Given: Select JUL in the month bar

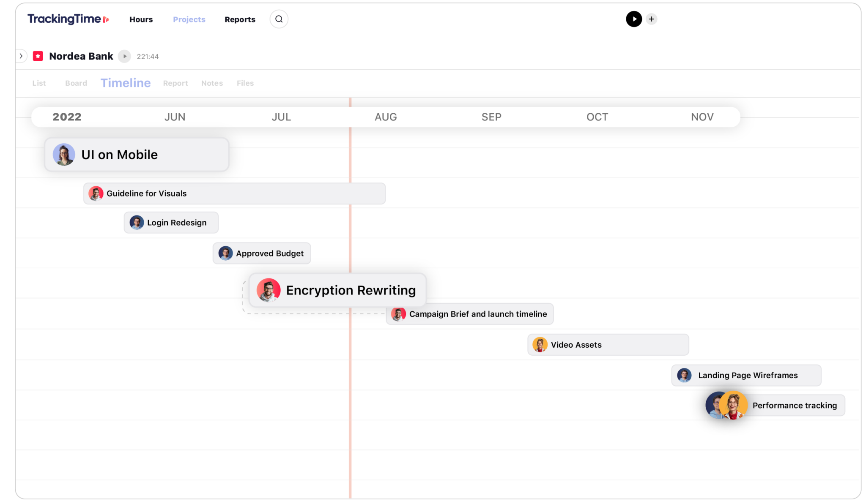Looking at the screenshot, I should [x=281, y=117].
